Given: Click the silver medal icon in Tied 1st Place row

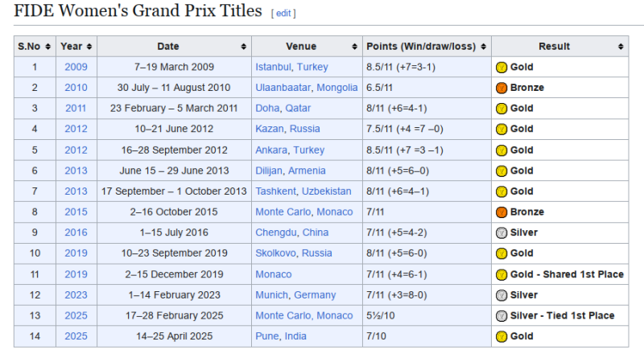Looking at the screenshot, I should click(501, 315).
